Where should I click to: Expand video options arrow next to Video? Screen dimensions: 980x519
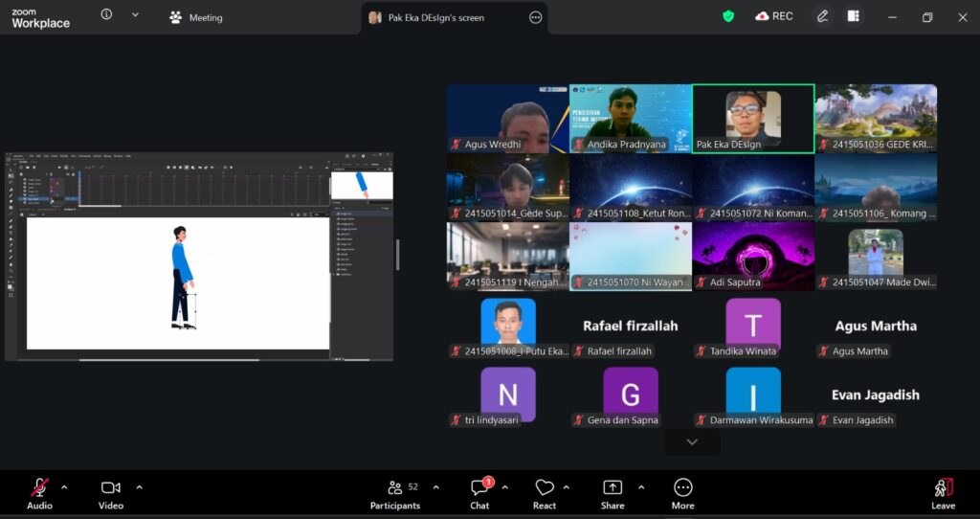click(x=139, y=487)
